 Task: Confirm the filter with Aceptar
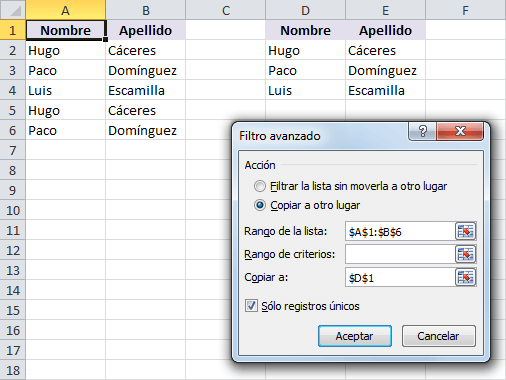point(355,336)
